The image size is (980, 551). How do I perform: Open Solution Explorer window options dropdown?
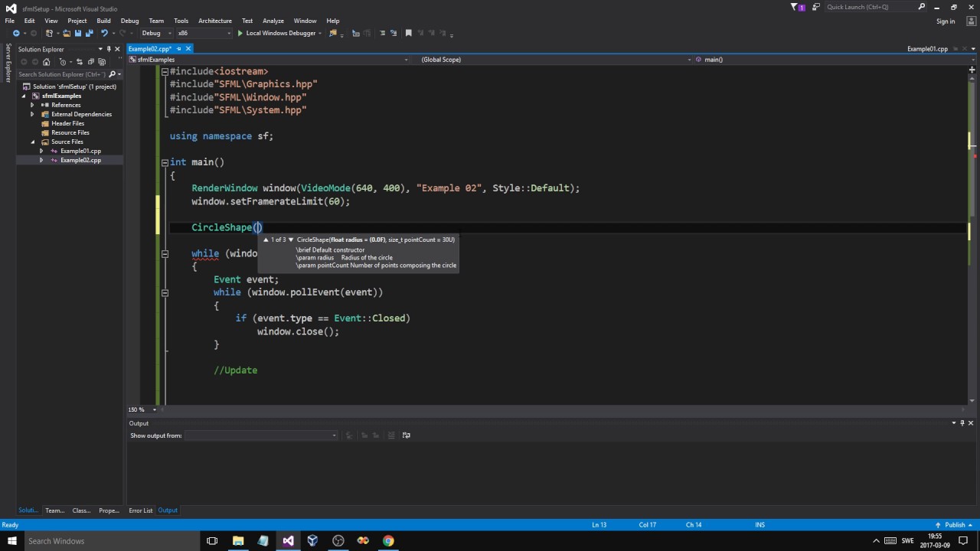click(100, 49)
